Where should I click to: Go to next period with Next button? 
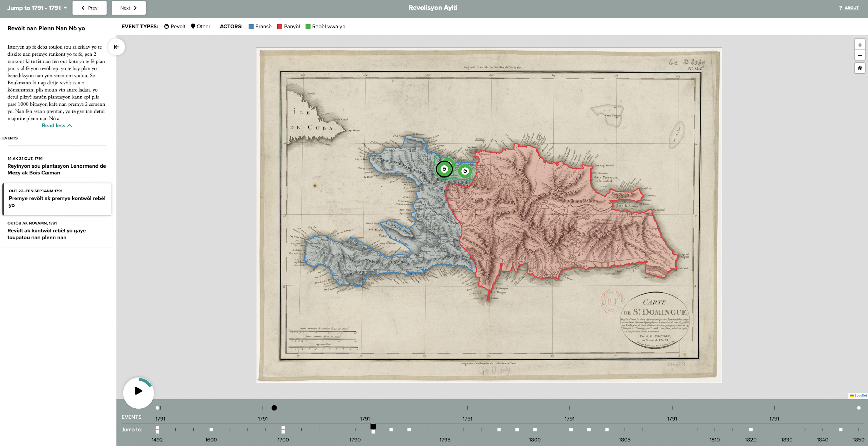coord(128,8)
